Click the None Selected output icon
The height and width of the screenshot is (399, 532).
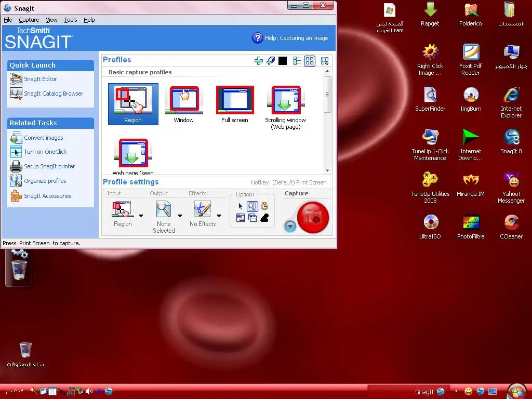(x=164, y=209)
